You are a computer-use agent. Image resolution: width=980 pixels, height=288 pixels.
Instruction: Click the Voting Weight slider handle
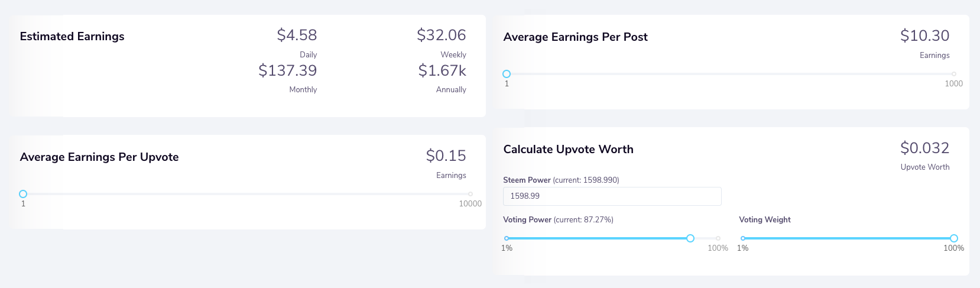coord(954,238)
